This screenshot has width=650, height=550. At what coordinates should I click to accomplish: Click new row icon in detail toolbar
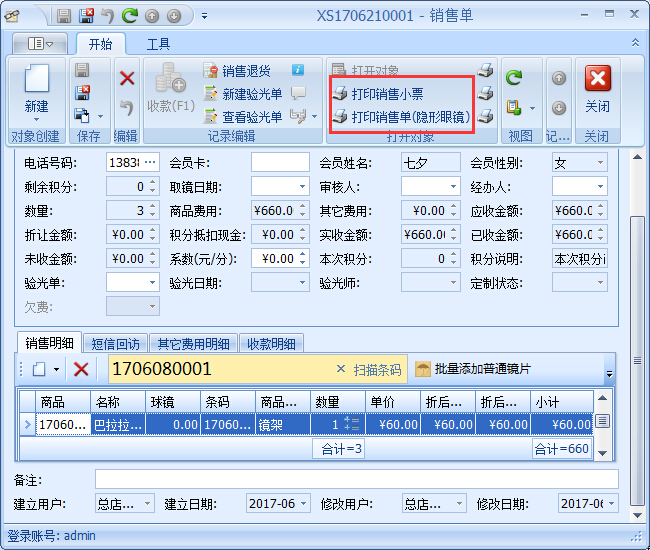[x=39, y=368]
